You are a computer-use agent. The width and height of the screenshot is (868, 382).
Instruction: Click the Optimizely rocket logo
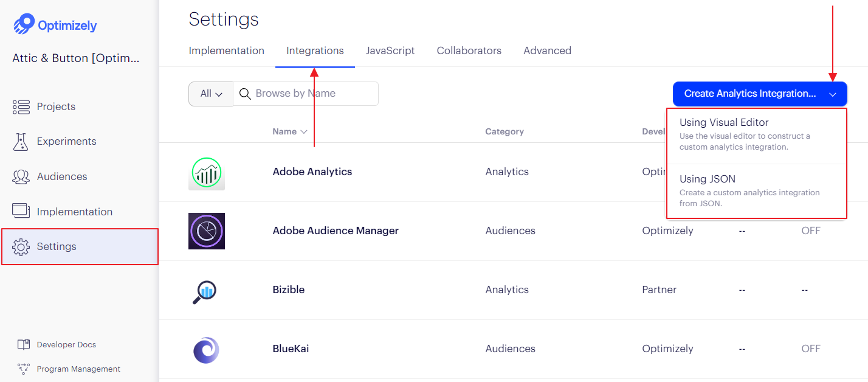24,24
